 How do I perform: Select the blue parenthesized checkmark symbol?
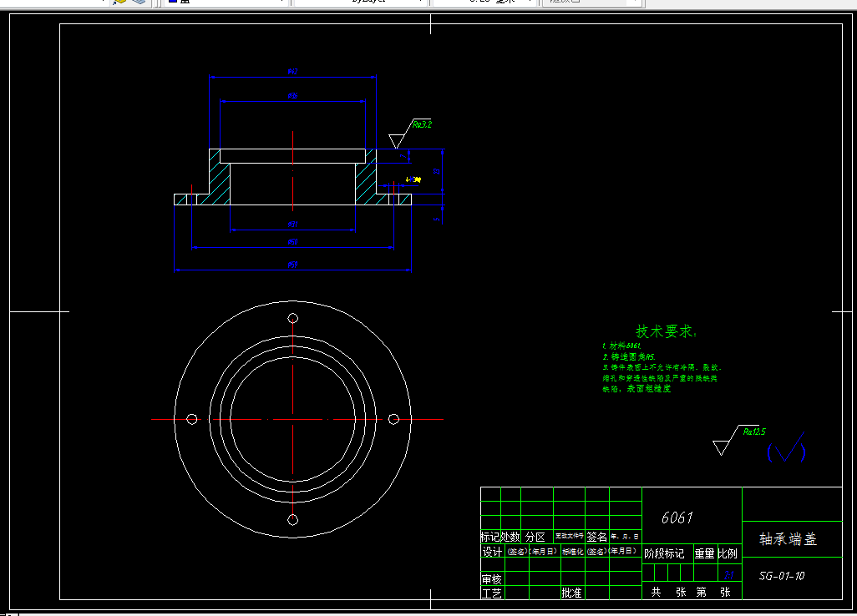(786, 447)
